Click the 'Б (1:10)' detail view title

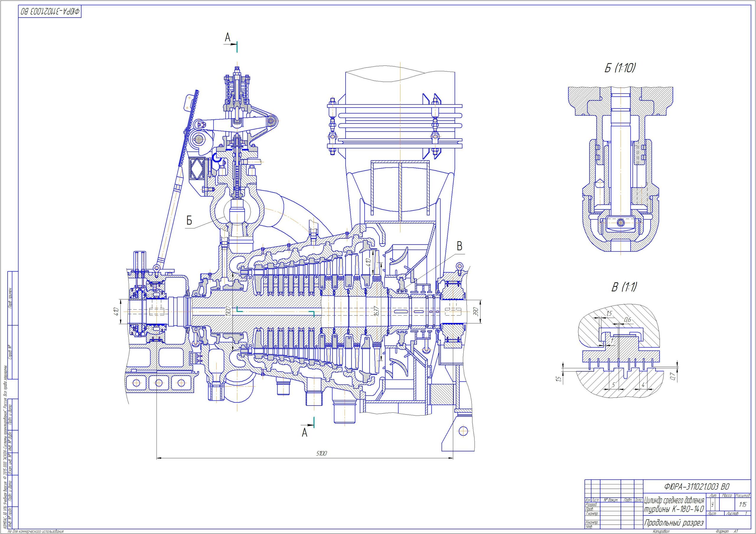coord(620,68)
